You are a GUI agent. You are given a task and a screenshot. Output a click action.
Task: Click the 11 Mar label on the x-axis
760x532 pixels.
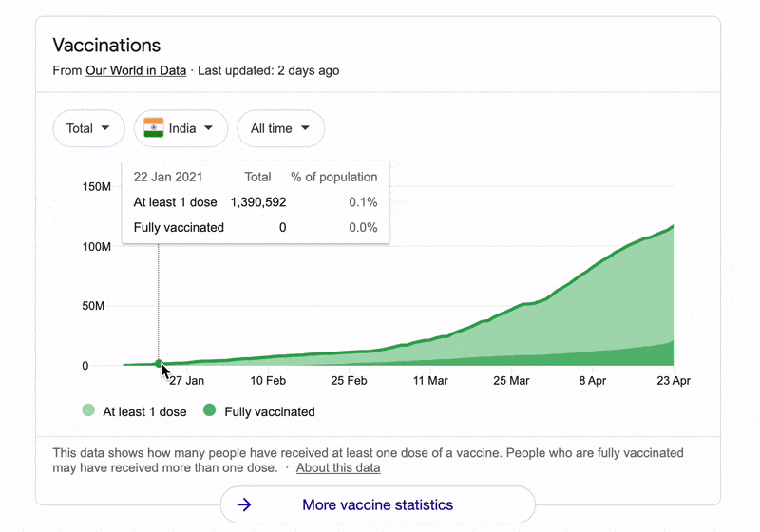(x=430, y=381)
